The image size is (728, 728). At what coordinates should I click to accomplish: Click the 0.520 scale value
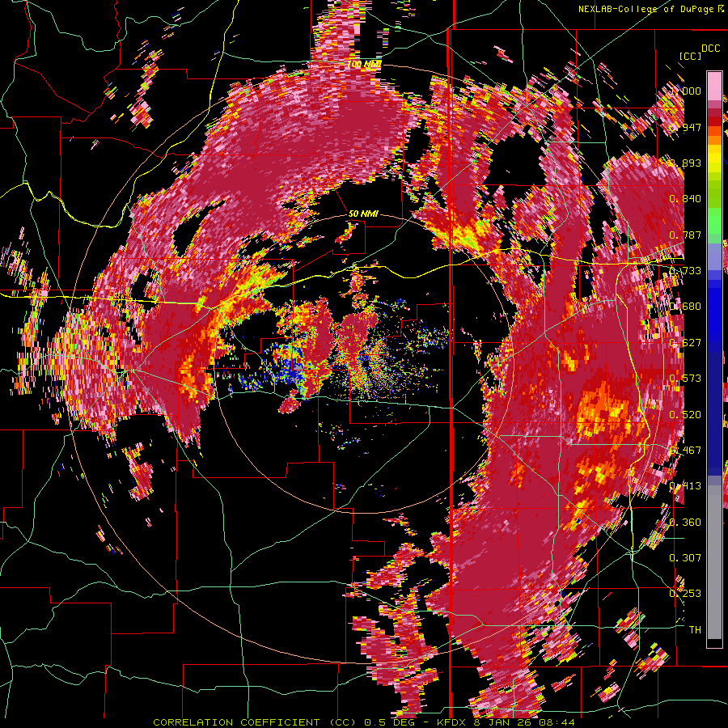[x=685, y=414]
